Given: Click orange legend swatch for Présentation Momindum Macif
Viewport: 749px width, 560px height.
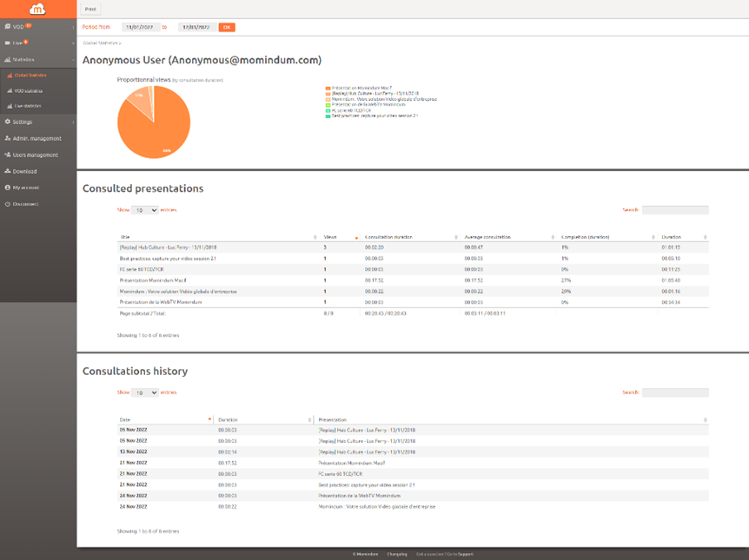Looking at the screenshot, I should 328,89.
